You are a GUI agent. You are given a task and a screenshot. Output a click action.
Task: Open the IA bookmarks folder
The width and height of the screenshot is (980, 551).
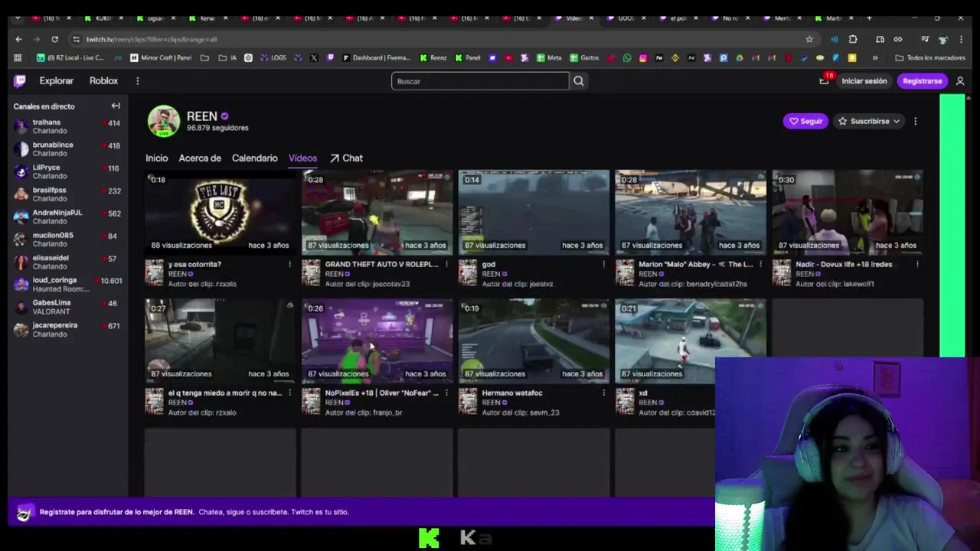coord(228,57)
